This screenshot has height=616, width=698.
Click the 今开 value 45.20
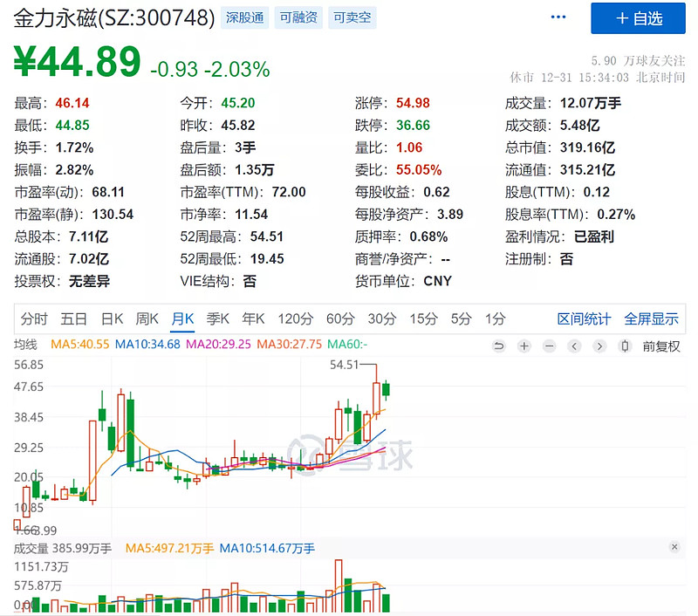click(x=238, y=103)
